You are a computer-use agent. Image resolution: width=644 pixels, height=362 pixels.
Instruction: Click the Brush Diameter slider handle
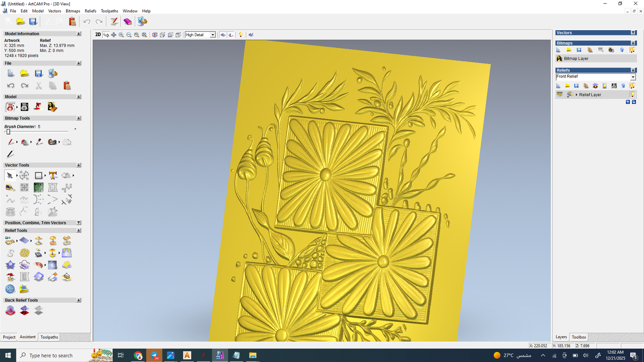[8, 132]
